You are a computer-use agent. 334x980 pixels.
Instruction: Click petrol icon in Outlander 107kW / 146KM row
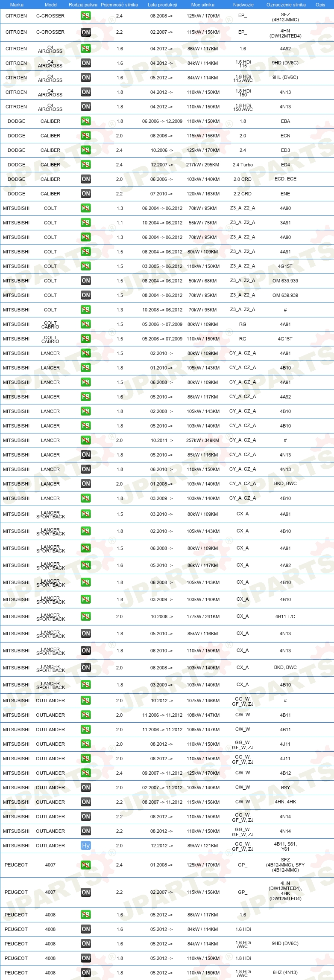[x=86, y=701]
